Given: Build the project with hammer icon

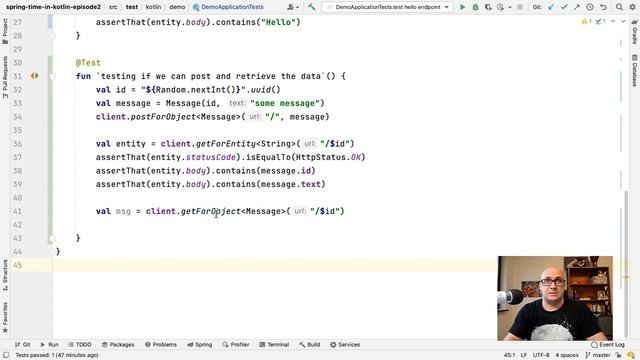Looking at the screenshot, I should click(311, 7).
